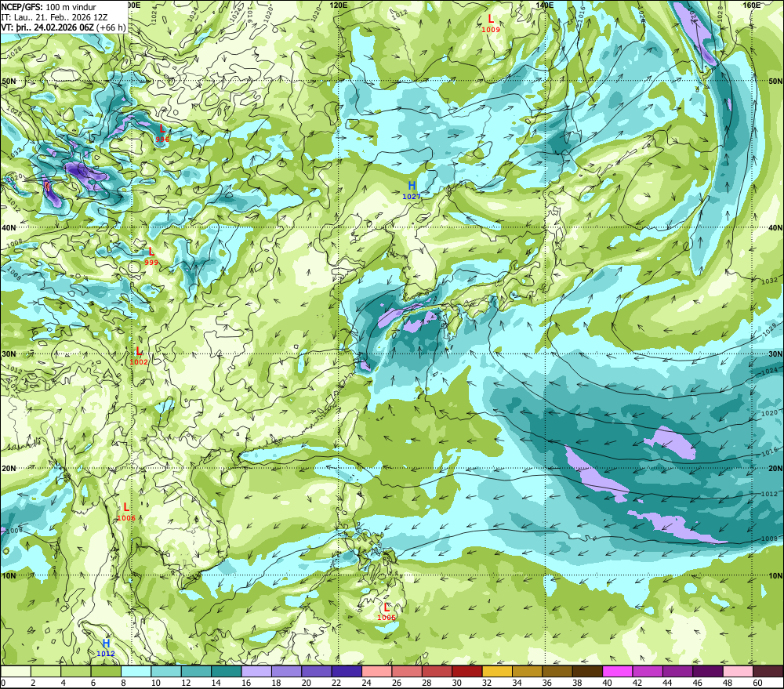Viewport: 784px width, 689px height.
Task: Click the 'IT: Lau.. 21. Feb.. 2026 12Z' line
Action: tap(54, 17)
